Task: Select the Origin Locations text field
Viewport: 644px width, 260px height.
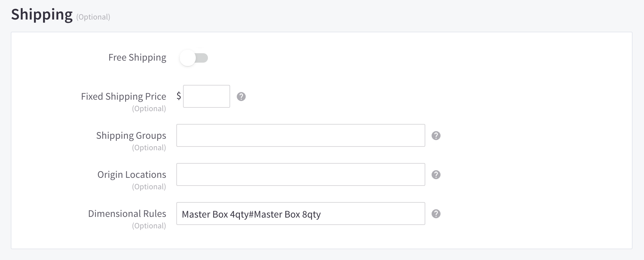Action: (x=300, y=175)
